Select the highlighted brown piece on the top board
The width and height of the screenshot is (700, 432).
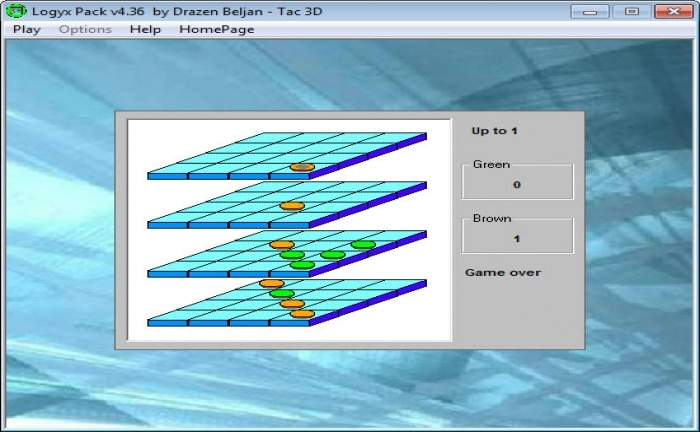[302, 167]
